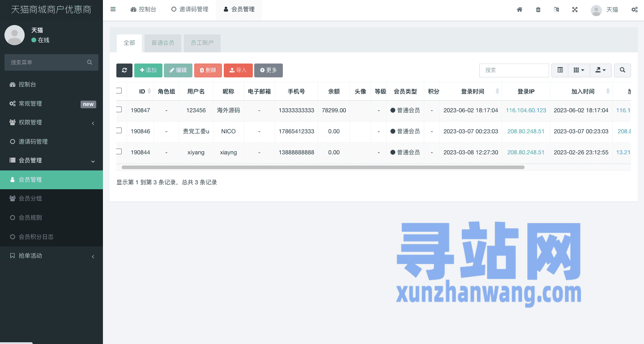Click the magnifier search button beside export
This screenshot has height=344, width=644.
click(x=622, y=70)
